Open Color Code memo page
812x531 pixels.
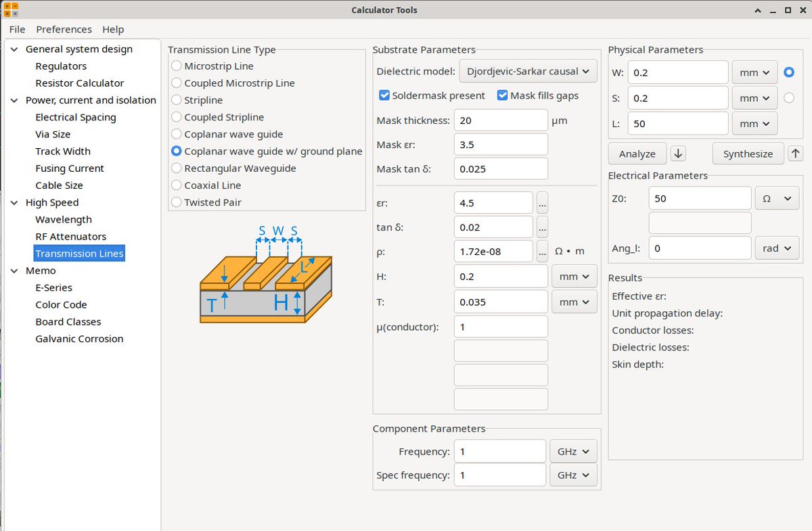(61, 304)
